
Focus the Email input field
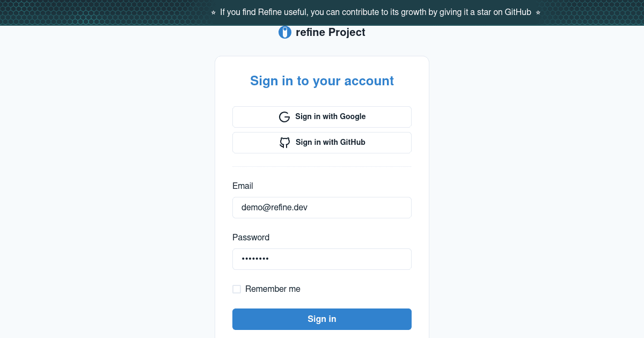pyautogui.click(x=322, y=208)
